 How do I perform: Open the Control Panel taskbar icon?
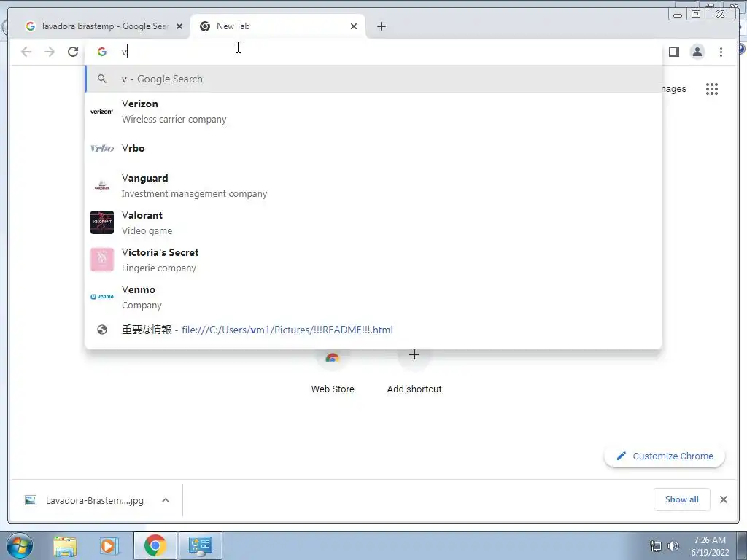tap(200, 545)
